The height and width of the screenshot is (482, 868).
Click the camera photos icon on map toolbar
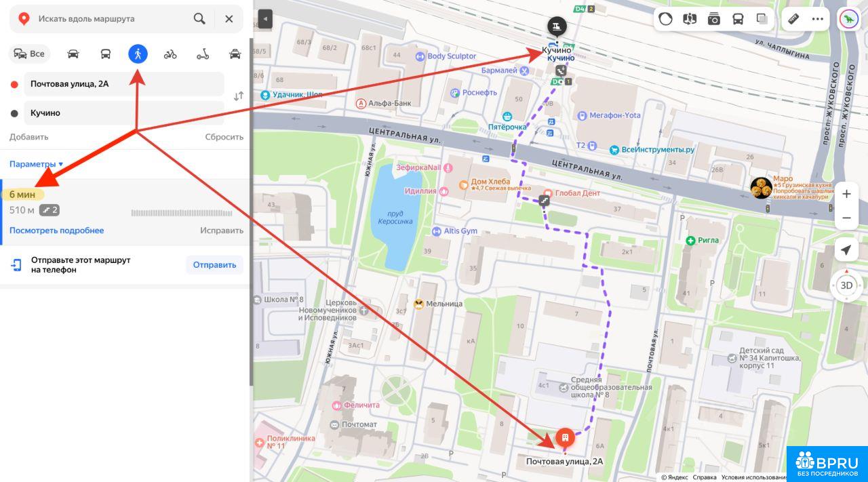click(713, 19)
